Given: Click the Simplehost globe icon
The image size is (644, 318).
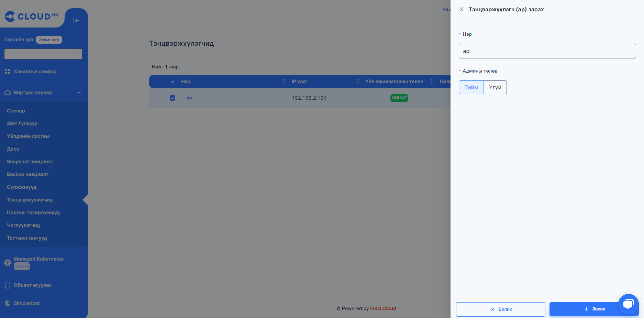Looking at the screenshot, I should point(8,303).
